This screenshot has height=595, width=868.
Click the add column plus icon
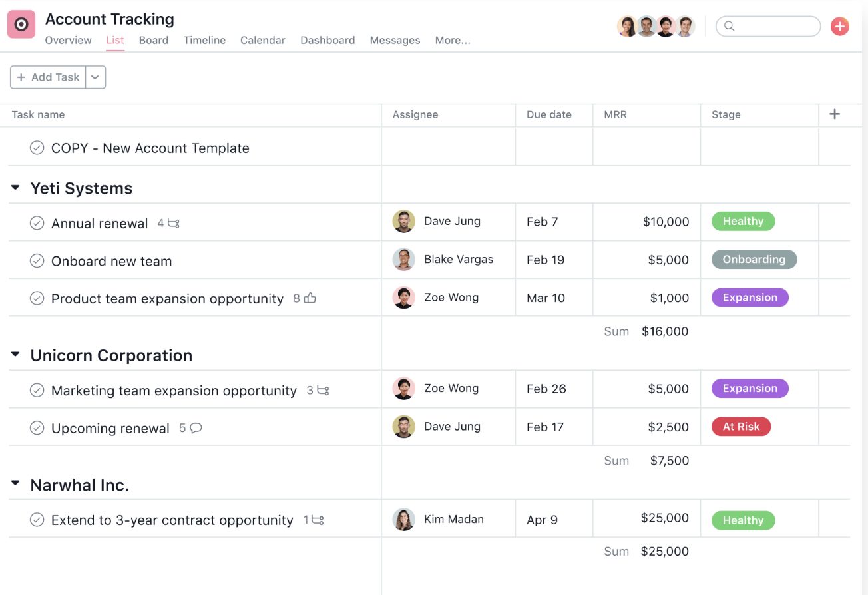[835, 114]
